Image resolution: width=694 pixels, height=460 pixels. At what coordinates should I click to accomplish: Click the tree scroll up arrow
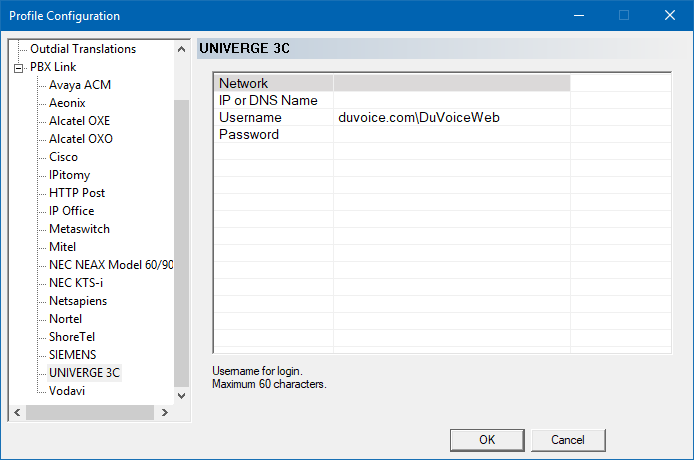[x=181, y=49]
